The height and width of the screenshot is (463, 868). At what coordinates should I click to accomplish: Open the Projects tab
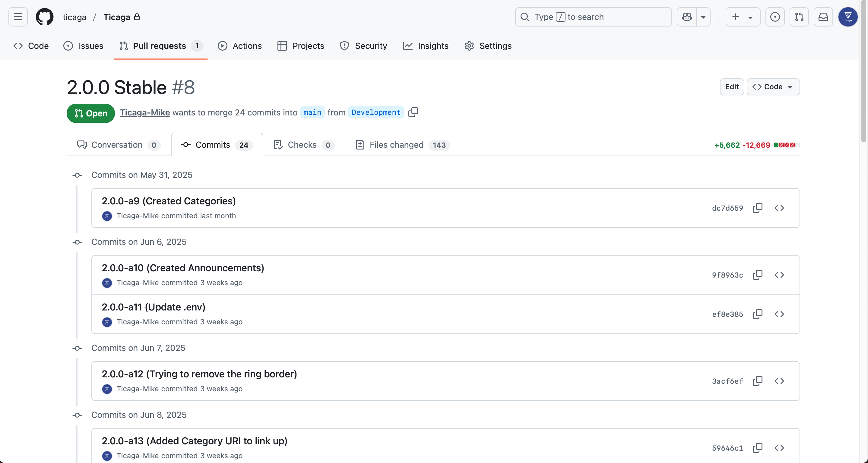(301, 46)
